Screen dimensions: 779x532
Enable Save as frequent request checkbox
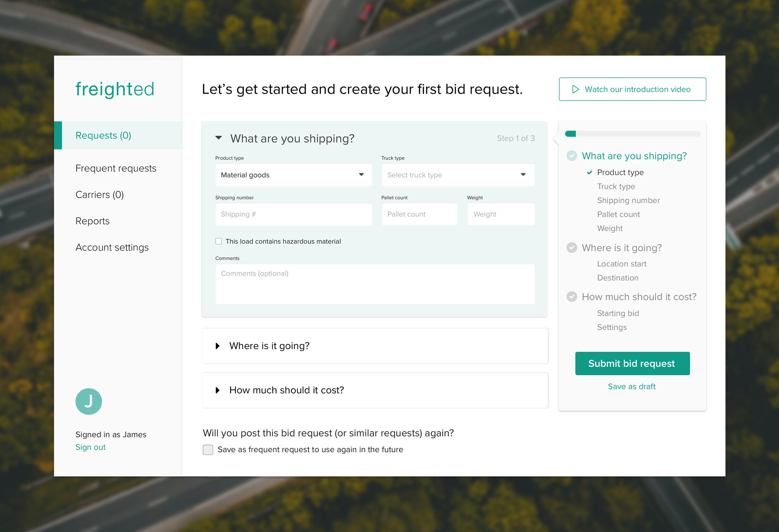pos(208,449)
